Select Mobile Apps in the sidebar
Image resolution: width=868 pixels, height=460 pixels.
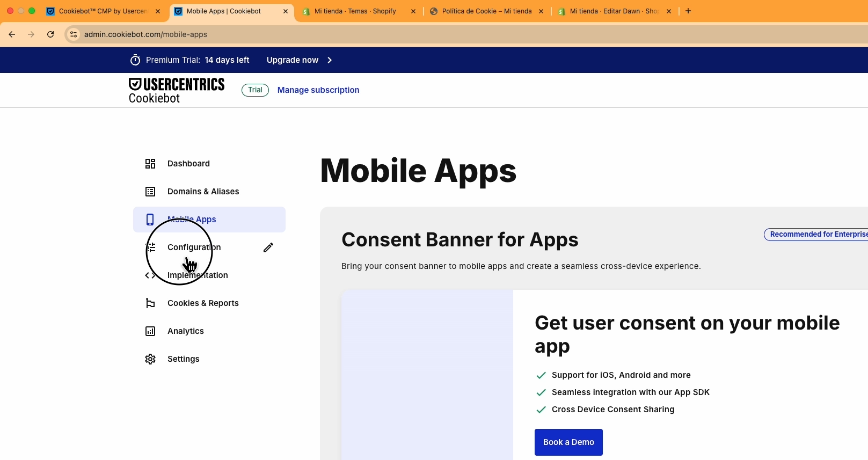[x=209, y=220]
